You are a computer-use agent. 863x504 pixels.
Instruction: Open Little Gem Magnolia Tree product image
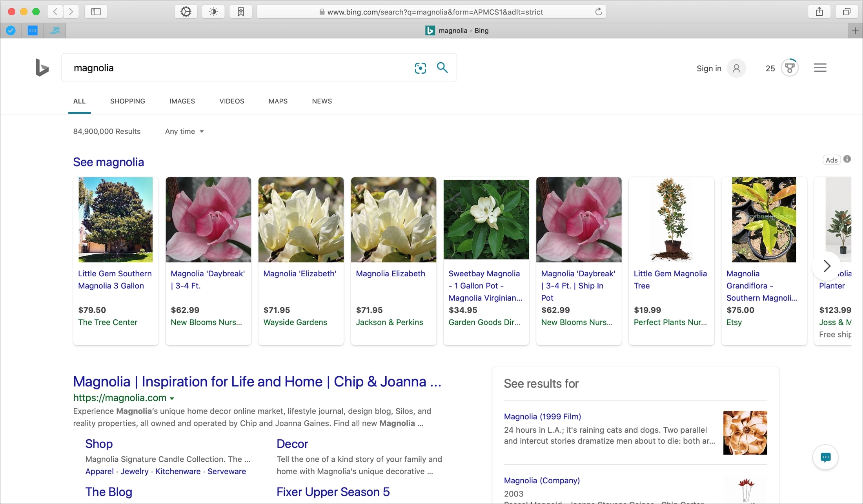(x=671, y=219)
